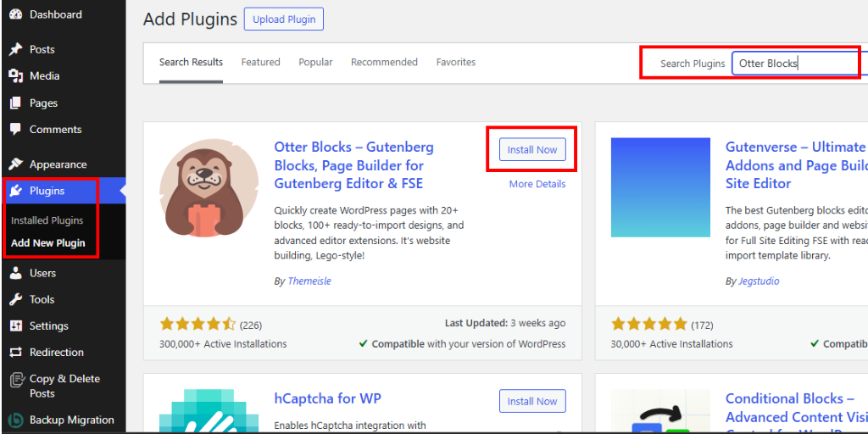Open the Gutenverse gradient thumbnail
868x434 pixels.
660,187
